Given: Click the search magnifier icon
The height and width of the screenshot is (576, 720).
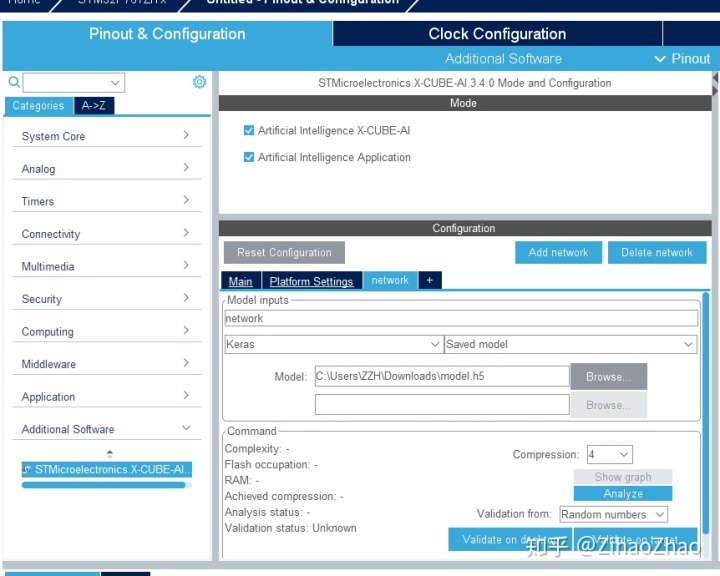Looking at the screenshot, I should point(14,82).
